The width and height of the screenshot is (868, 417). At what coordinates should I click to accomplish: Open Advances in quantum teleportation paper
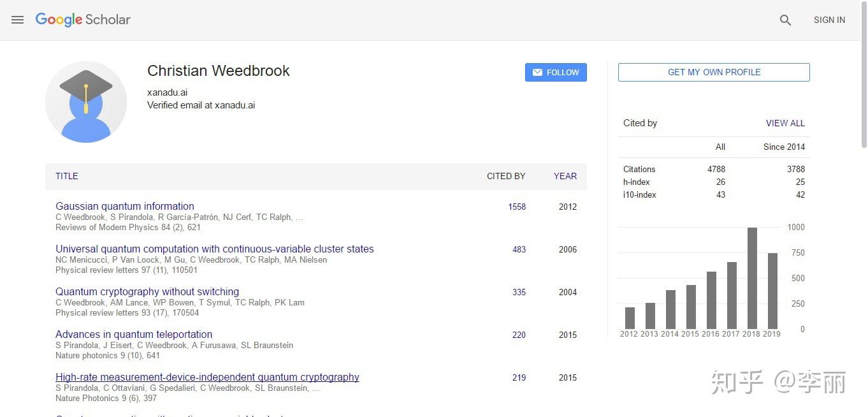click(x=134, y=335)
